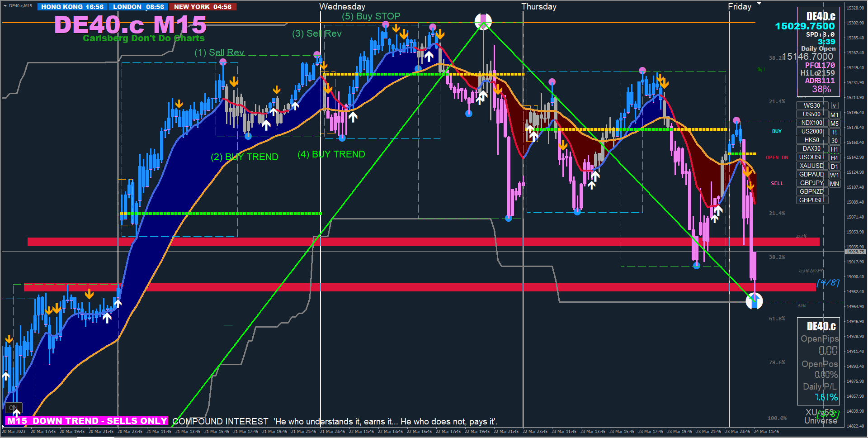This screenshot has height=438, width=868.
Task: Click the '78.6%' Fibonacci level label
Action: 777,362
